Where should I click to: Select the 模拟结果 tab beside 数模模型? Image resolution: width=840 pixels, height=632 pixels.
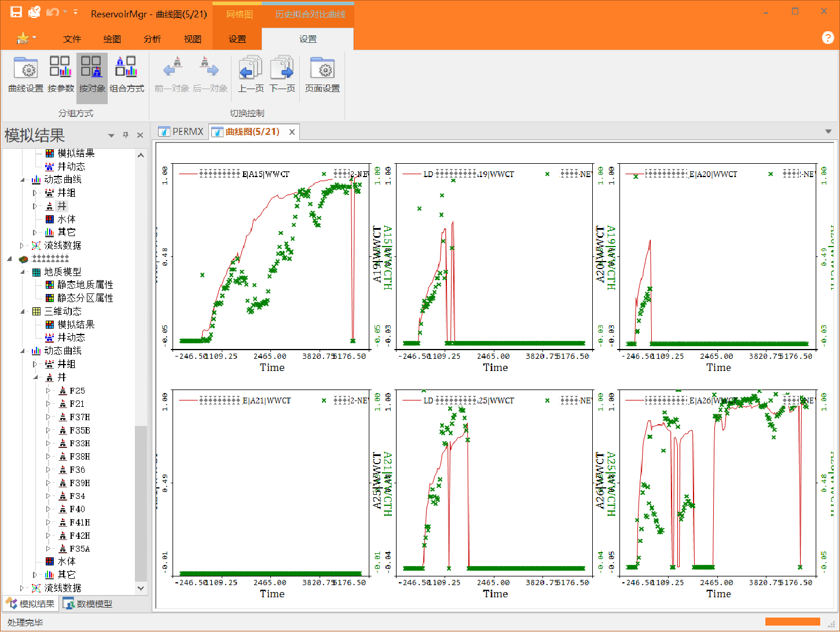click(30, 604)
